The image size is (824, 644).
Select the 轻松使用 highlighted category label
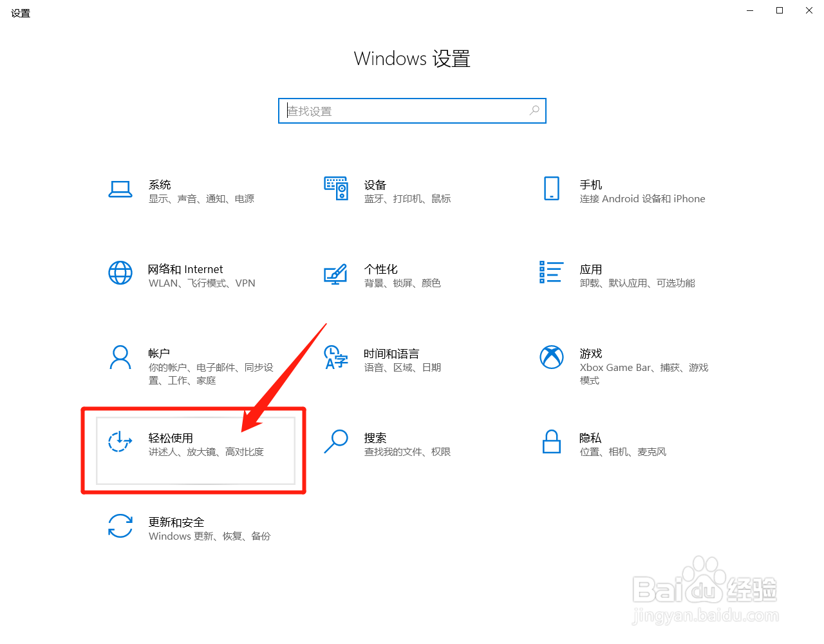(172, 437)
